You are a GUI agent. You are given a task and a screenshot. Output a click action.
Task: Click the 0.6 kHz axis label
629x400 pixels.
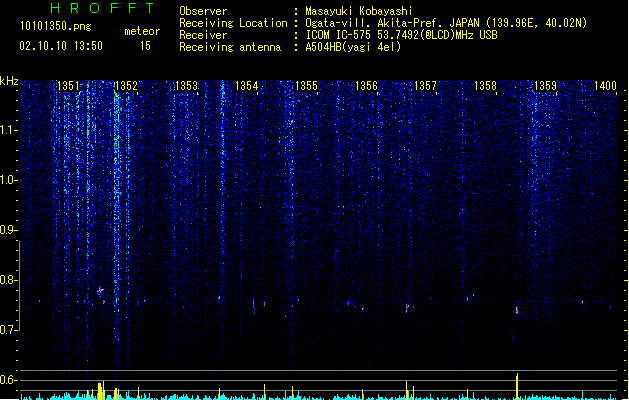coord(8,380)
